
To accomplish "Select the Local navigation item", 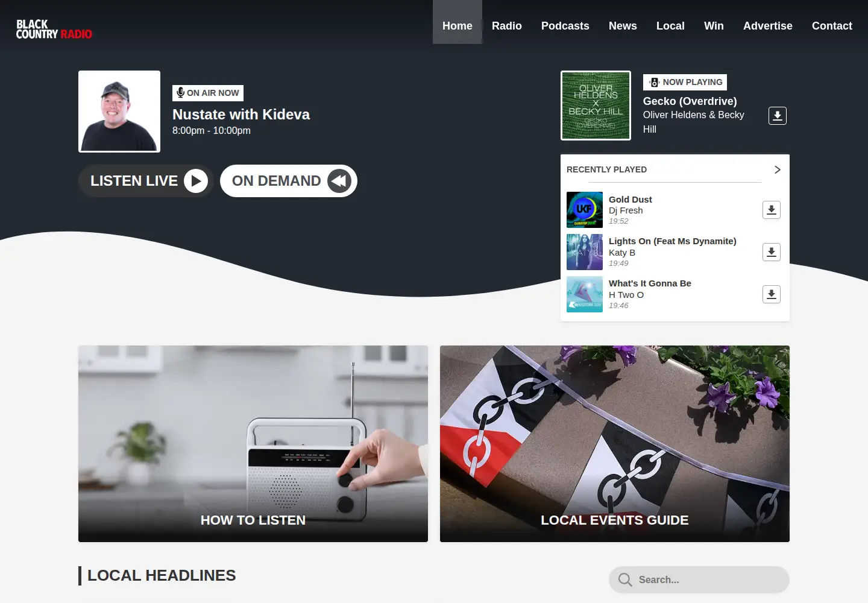I will (x=670, y=26).
